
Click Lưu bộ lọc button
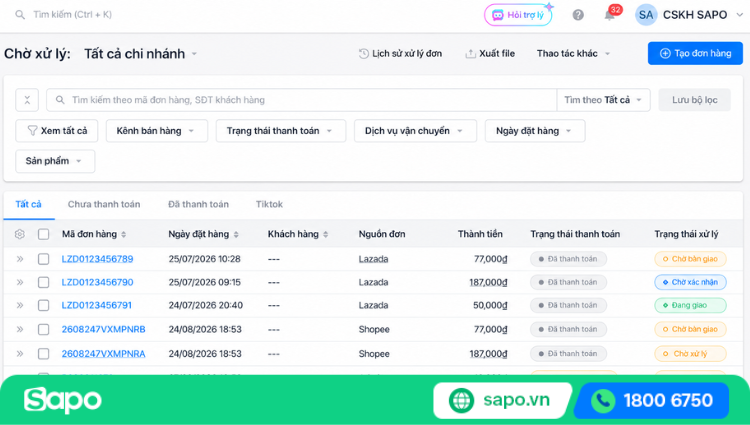695,100
